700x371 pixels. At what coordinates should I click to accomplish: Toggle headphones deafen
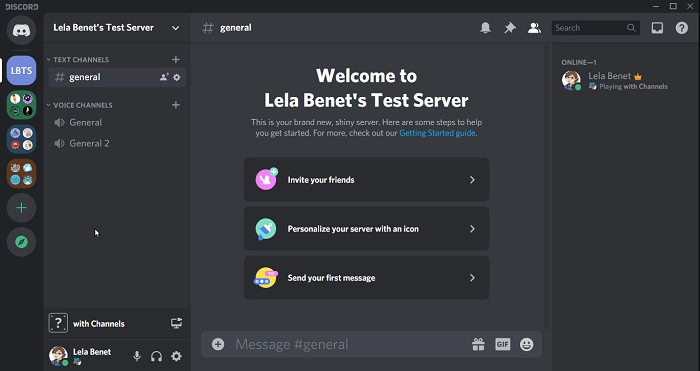coord(156,356)
